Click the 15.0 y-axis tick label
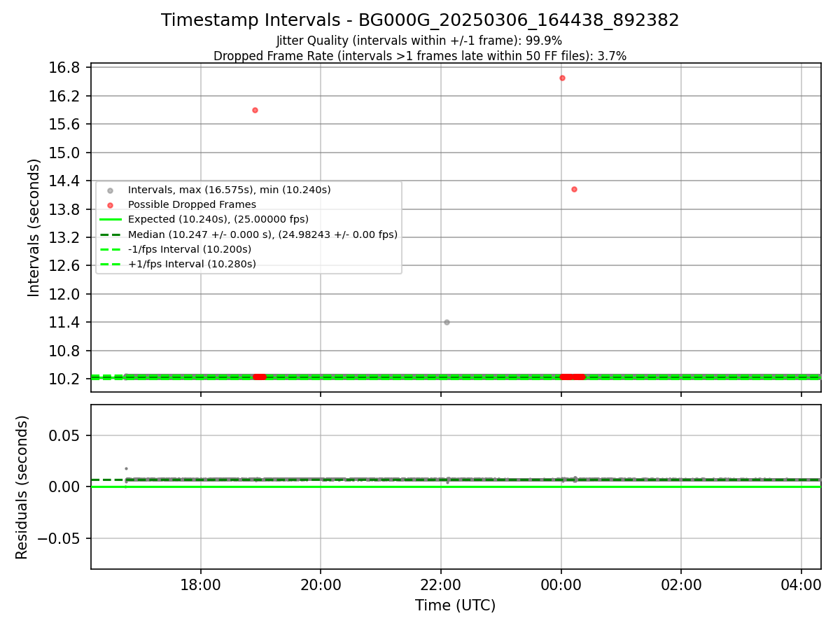The image size is (840, 630). [x=66, y=153]
